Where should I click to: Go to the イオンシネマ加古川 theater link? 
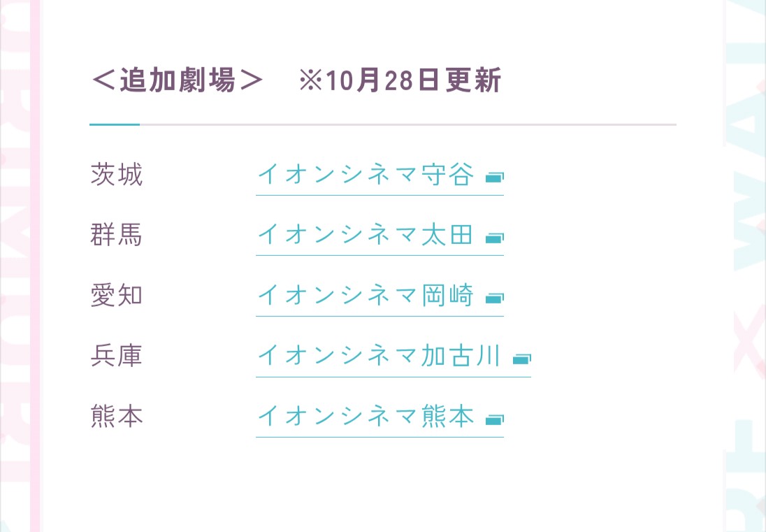(x=379, y=357)
